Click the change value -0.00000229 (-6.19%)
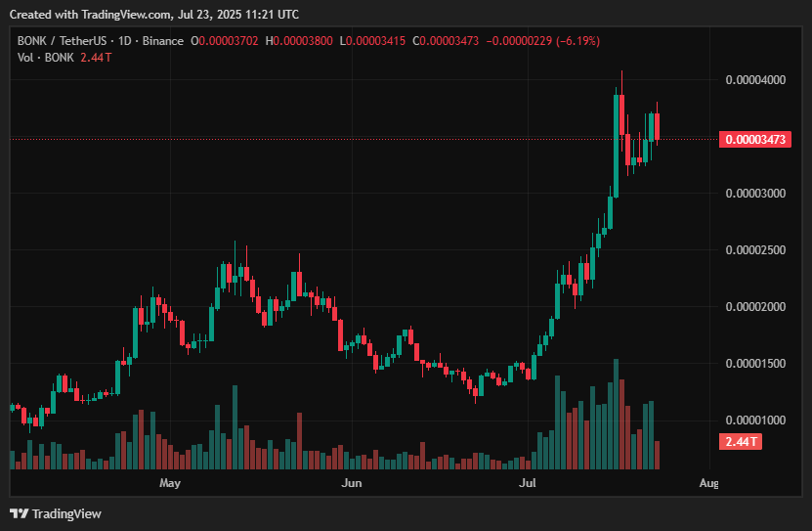 [542, 41]
